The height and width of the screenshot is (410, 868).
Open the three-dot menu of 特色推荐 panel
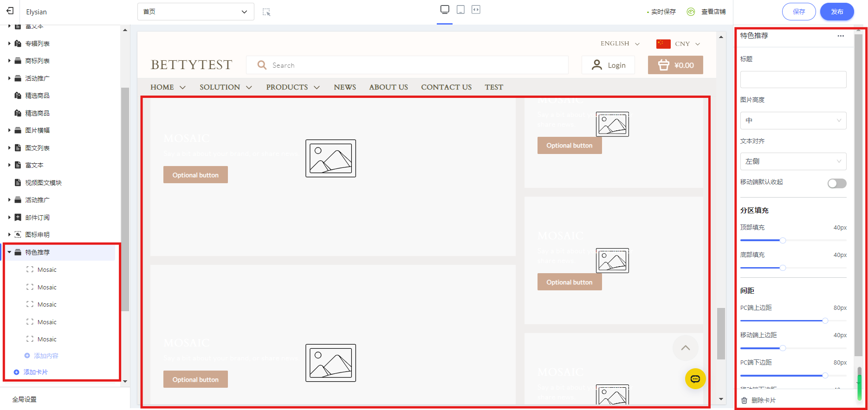[x=841, y=36]
